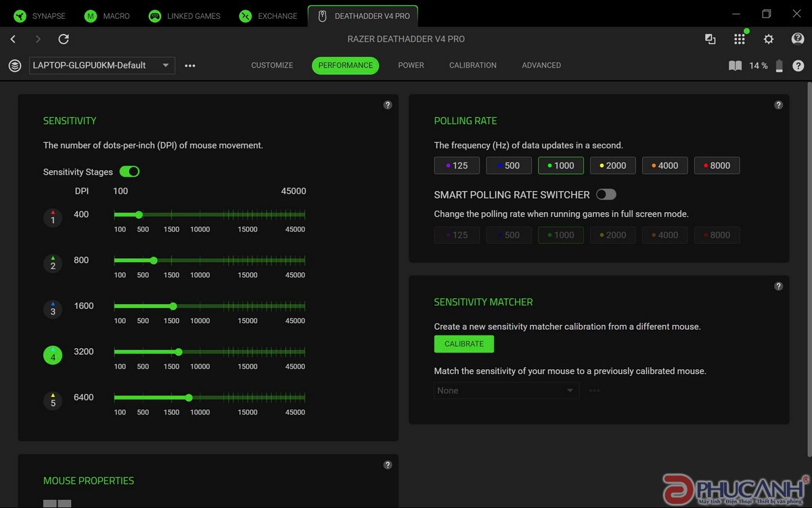The image size is (812, 508).
Task: Select sensitivity stage 5
Action: click(x=53, y=400)
